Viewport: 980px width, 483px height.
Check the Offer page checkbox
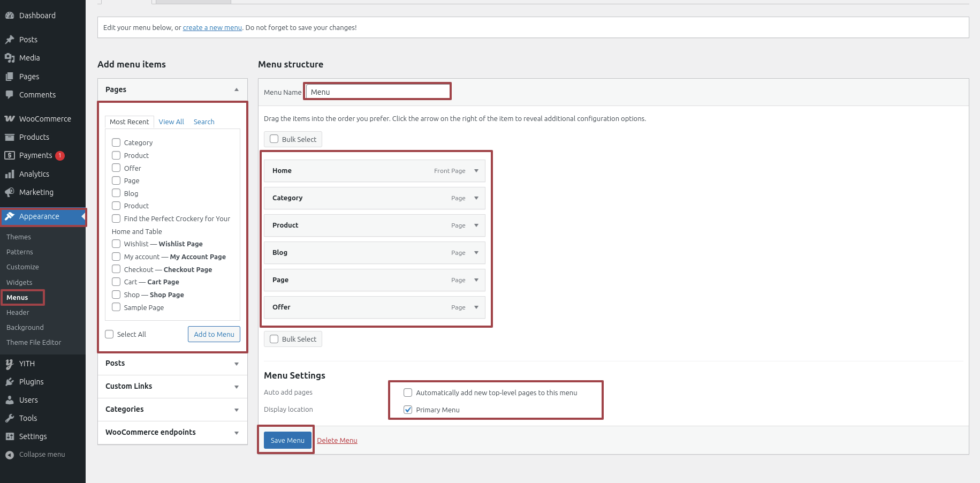coord(116,168)
